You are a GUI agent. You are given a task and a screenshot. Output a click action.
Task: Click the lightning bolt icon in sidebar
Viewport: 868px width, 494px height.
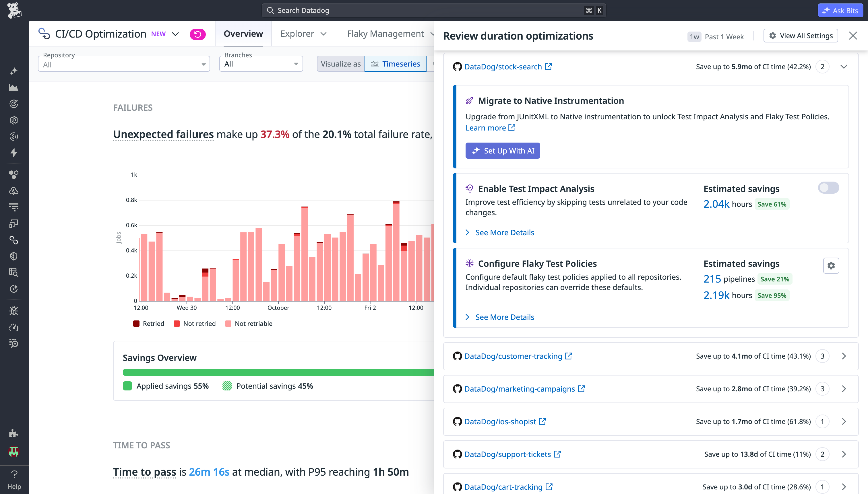(13, 153)
